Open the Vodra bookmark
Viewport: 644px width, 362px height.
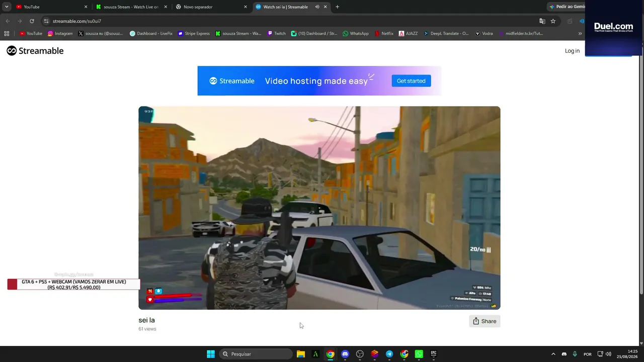(484, 34)
